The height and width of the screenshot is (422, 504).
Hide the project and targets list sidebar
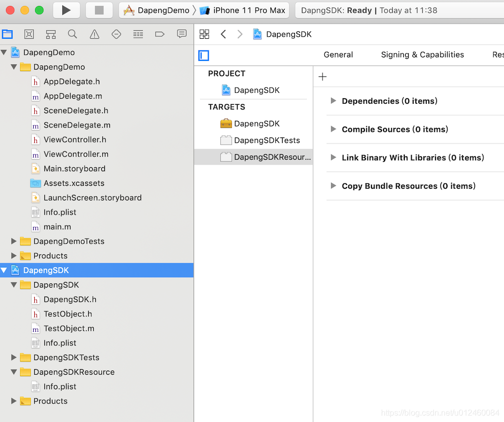(x=204, y=55)
